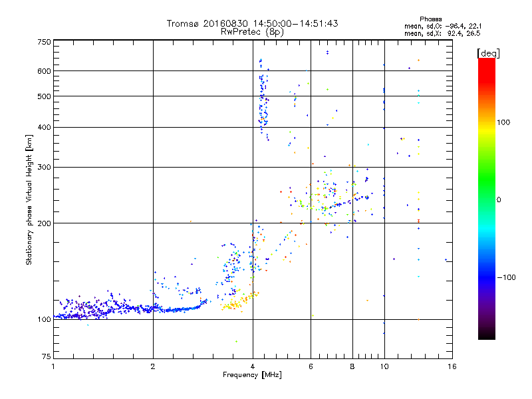Click the x-axis label '10'

(x=384, y=366)
